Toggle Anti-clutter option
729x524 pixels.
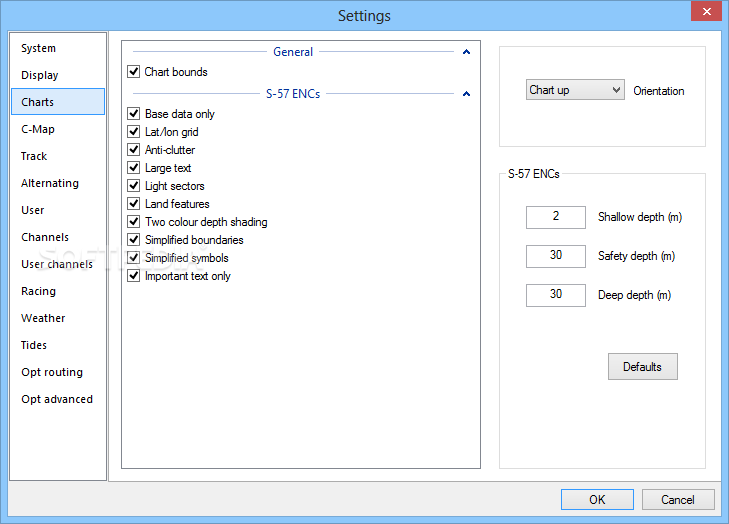point(133,150)
